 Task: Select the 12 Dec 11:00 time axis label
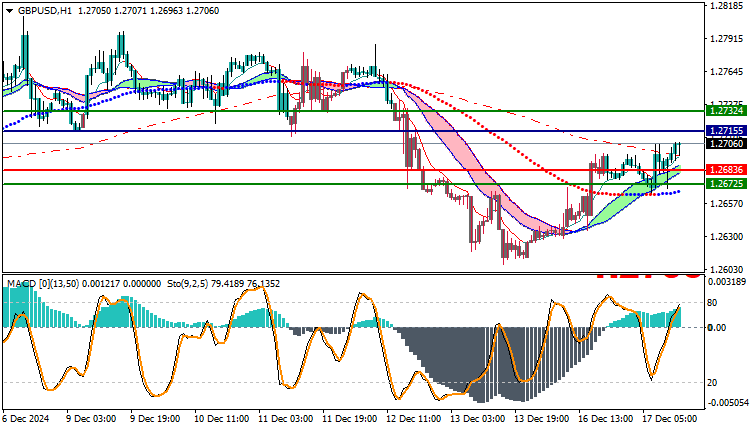pyautogui.click(x=414, y=419)
